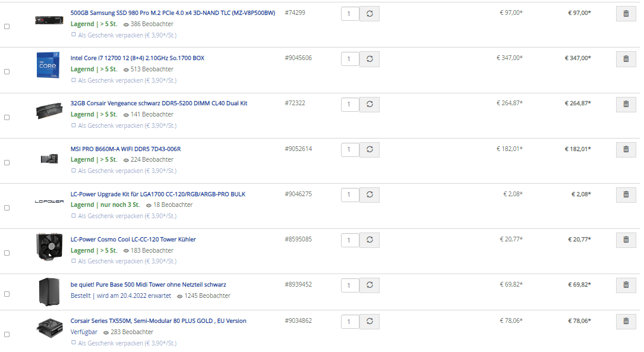644x352 pixels.
Task: Click trash icon for Corsair Vengeance RAM
Action: coord(626,104)
